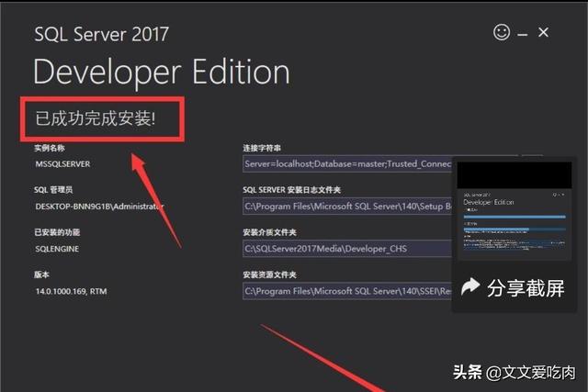Click the SQL Server install log folder field
This screenshot has height=392, width=588.
[347, 207]
